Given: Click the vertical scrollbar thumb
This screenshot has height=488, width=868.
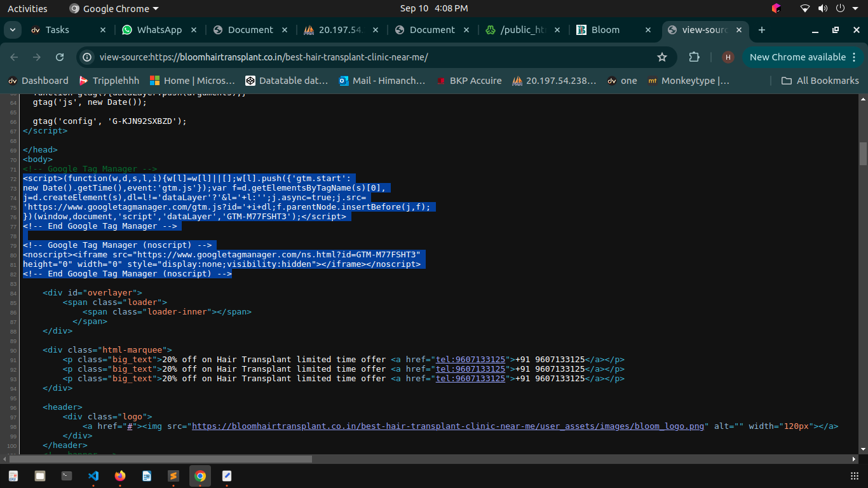Looking at the screenshot, I should tap(863, 154).
